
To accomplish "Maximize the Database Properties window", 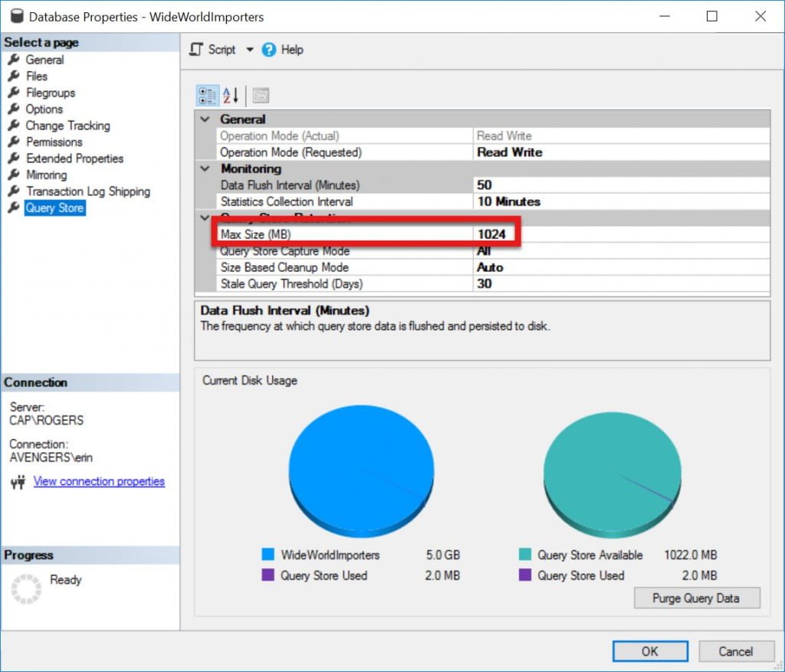I will (711, 16).
